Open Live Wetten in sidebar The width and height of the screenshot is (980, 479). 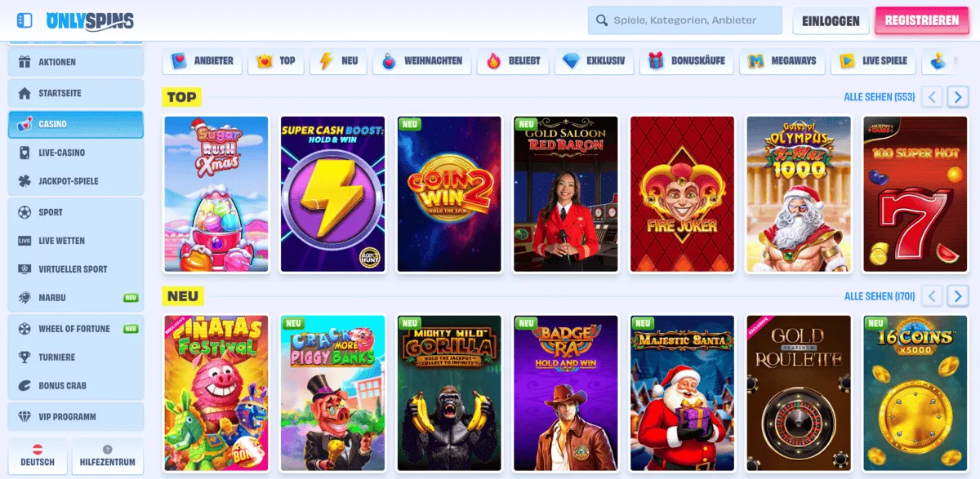75,241
